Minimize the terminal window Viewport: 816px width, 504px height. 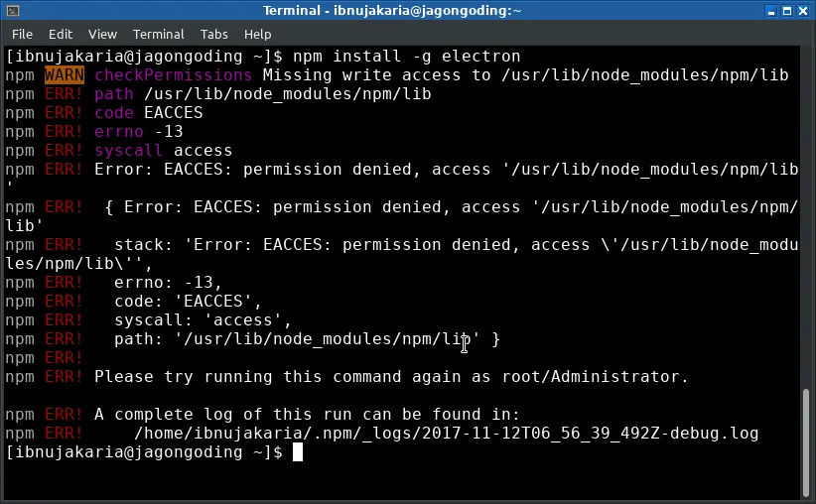click(x=771, y=11)
